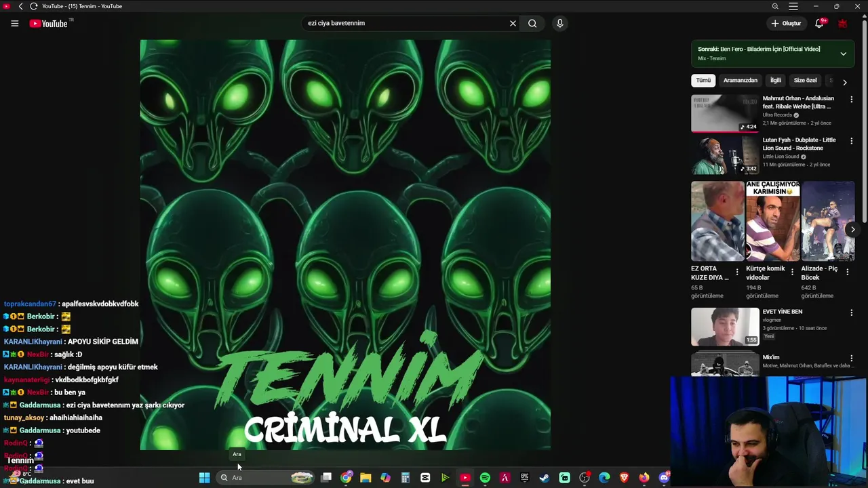Open File Explorer from the taskbar
This screenshot has width=868, height=488.
[x=366, y=478]
